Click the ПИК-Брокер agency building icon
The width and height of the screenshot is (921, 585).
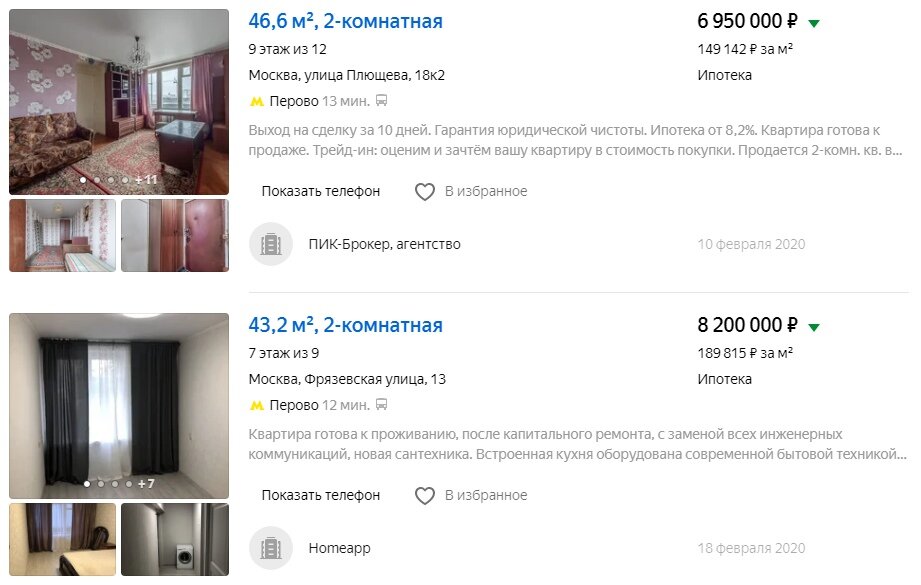tap(271, 244)
